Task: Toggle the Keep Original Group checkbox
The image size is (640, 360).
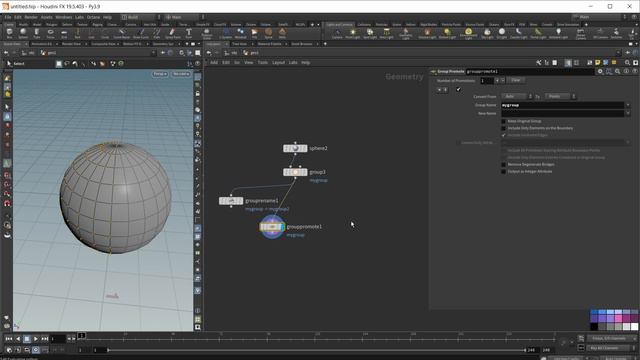Action: pos(503,121)
